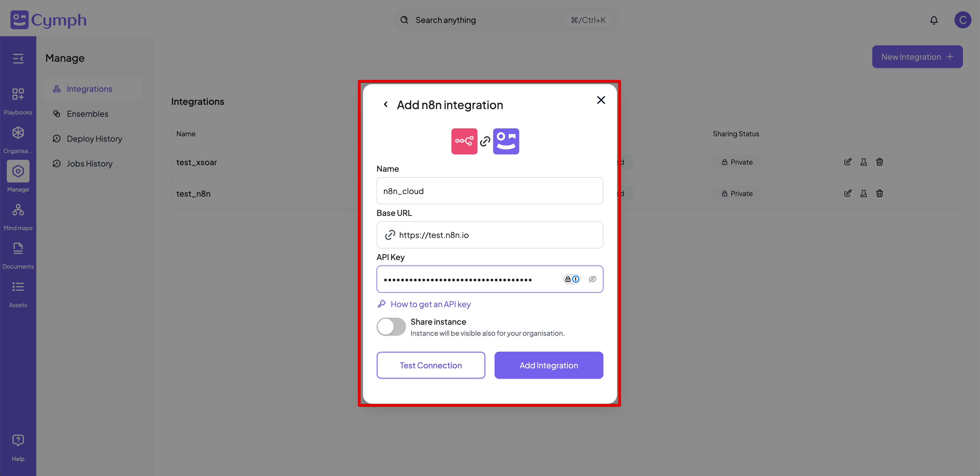Reveal the hidden API key

click(x=592, y=279)
